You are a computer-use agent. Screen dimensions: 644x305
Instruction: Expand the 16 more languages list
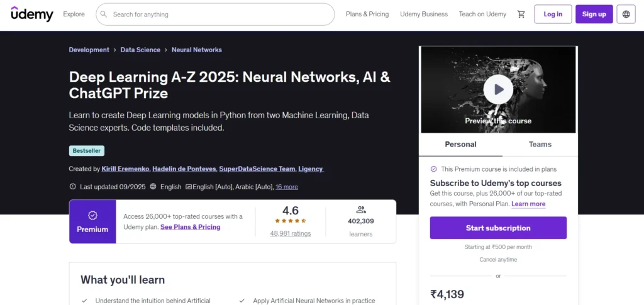287,187
